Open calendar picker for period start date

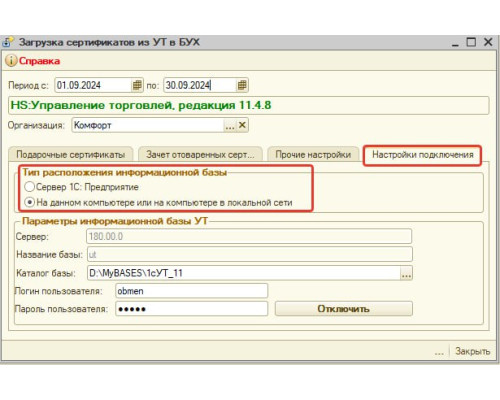137,85
